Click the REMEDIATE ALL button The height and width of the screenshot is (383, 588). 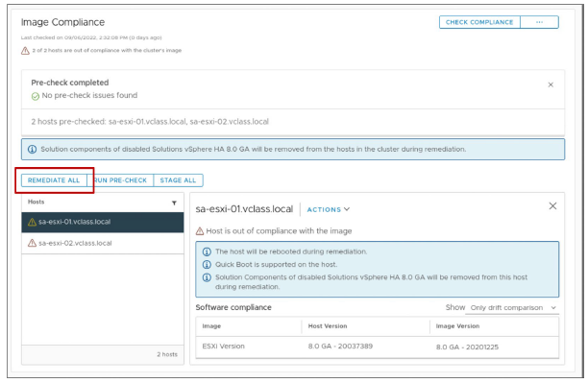coord(54,180)
